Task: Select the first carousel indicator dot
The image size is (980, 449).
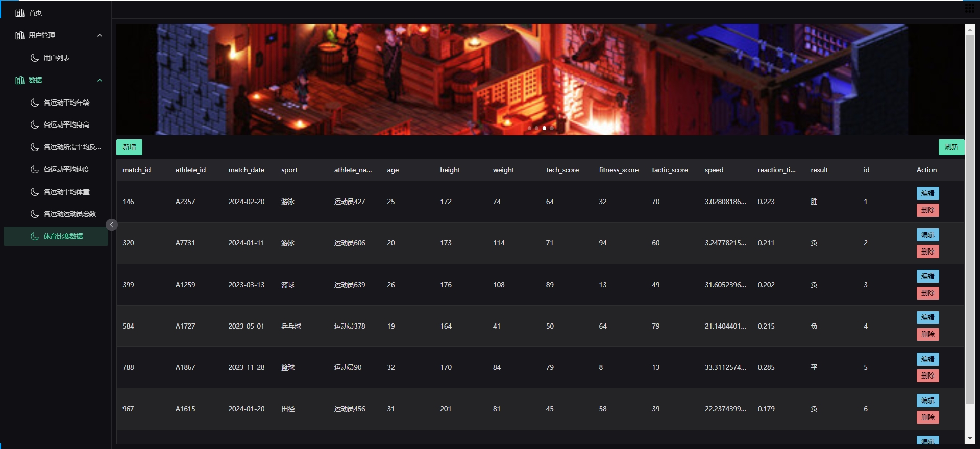Action: pos(529,128)
